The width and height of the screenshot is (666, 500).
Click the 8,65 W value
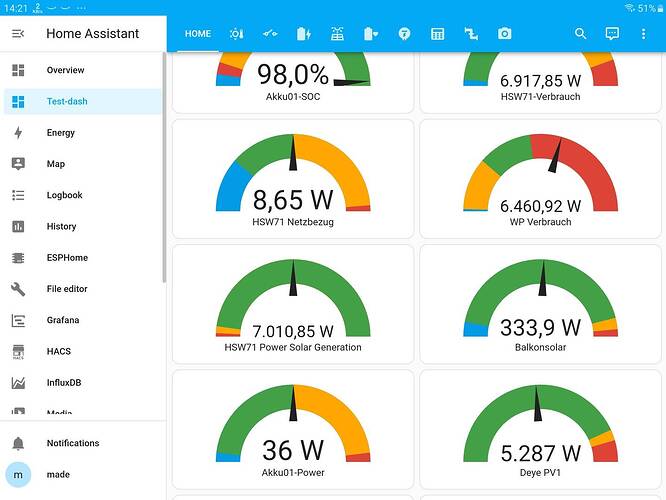293,200
